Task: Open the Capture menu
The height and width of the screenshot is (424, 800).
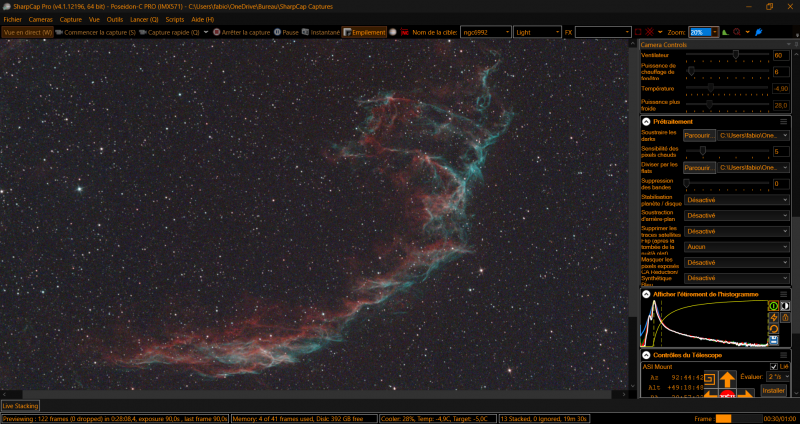Action: [70, 19]
